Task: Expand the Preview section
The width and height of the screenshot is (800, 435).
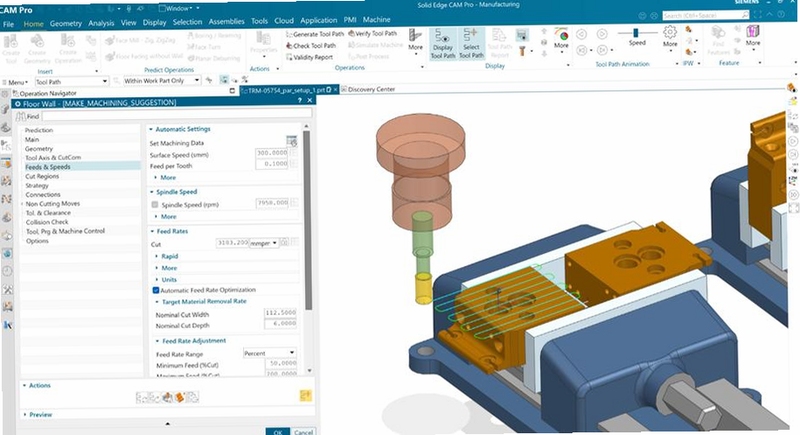Action: tap(25, 415)
